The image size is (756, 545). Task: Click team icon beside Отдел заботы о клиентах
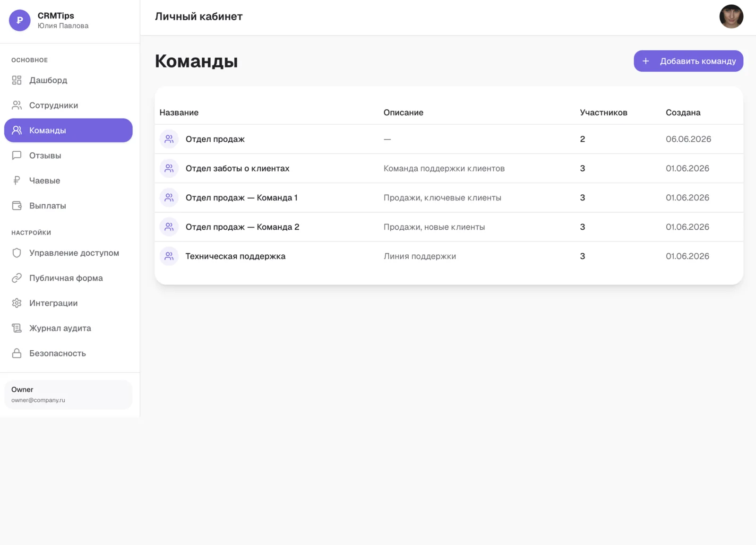click(x=169, y=168)
